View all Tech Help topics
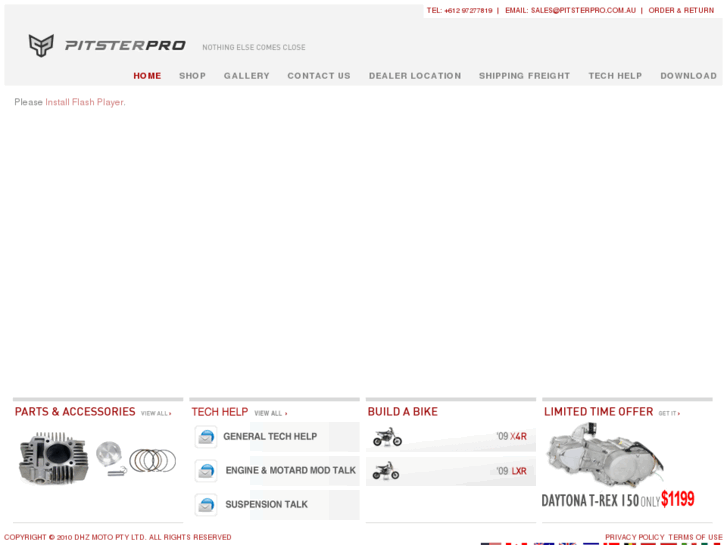The image size is (727, 545). pyautogui.click(x=271, y=413)
